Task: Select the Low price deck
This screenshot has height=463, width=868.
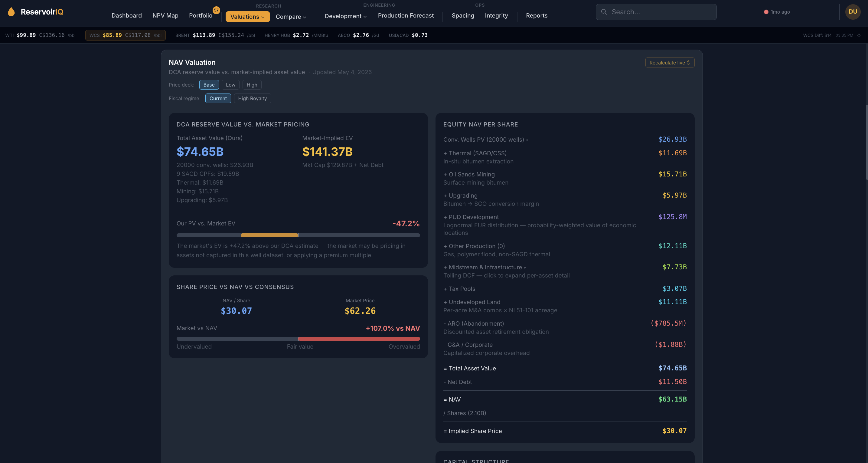Action: point(230,85)
